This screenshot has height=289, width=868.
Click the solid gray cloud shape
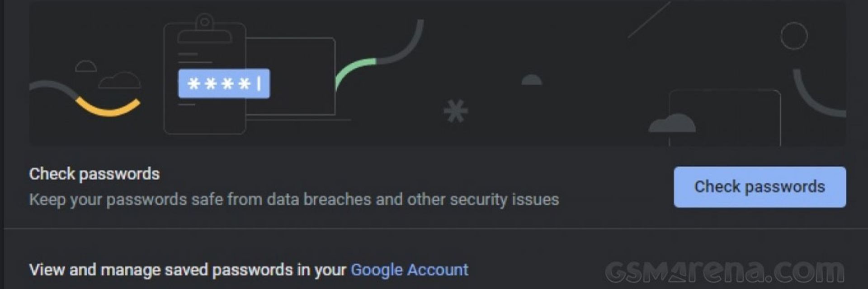click(x=672, y=124)
